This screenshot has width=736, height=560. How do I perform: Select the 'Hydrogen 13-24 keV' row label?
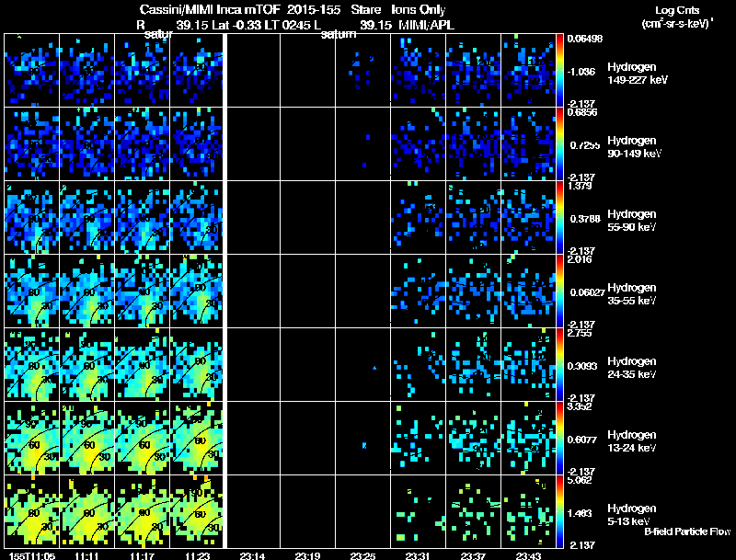[632, 441]
